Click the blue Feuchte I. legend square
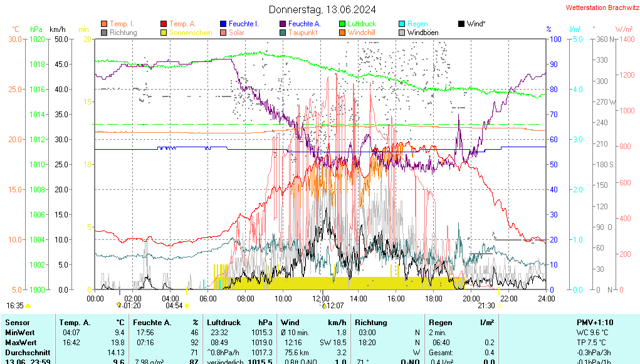The width and height of the screenshot is (640, 364). click(x=223, y=24)
